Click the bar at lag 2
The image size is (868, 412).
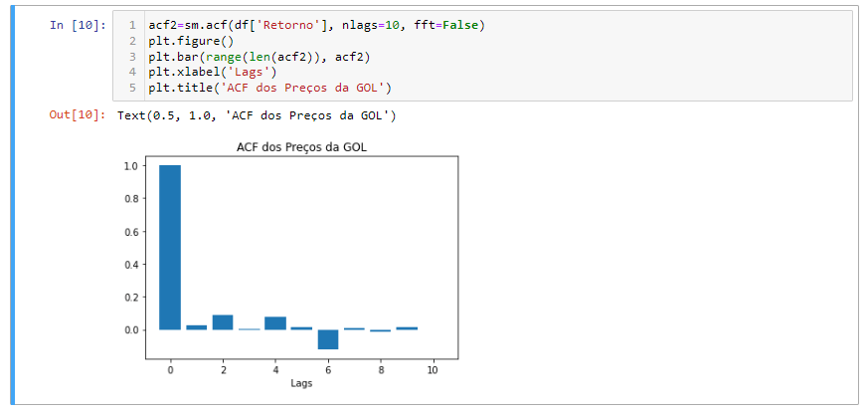tap(223, 322)
